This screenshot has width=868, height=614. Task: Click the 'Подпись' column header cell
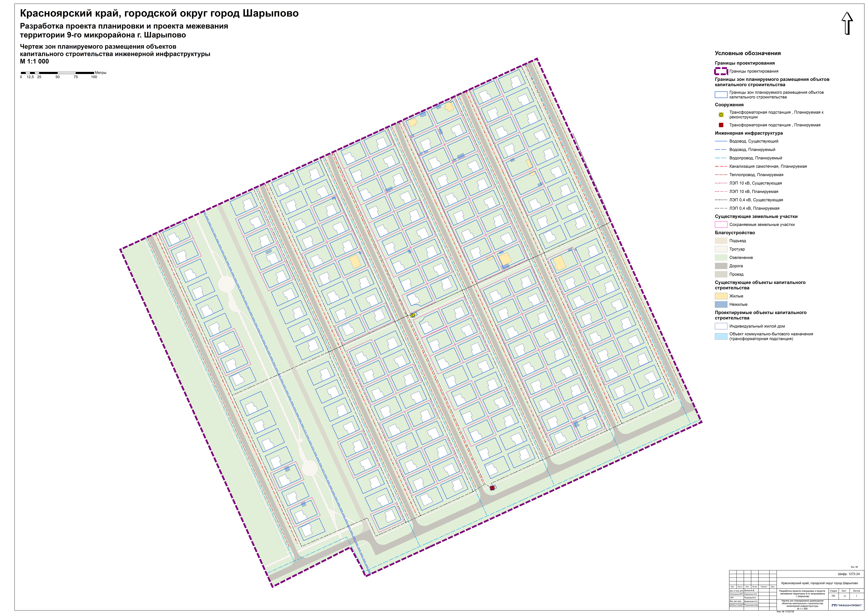764,587
